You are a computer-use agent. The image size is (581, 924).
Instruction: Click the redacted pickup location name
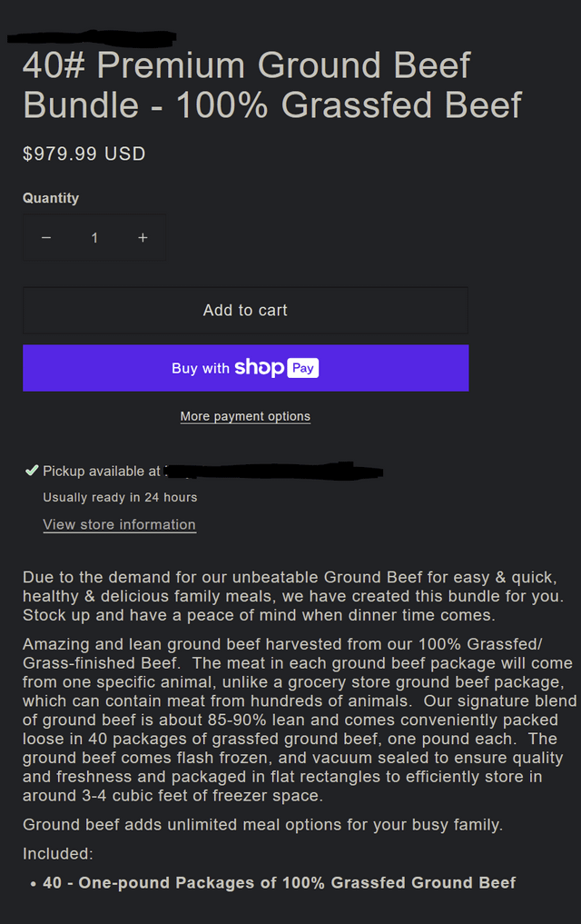click(272, 472)
